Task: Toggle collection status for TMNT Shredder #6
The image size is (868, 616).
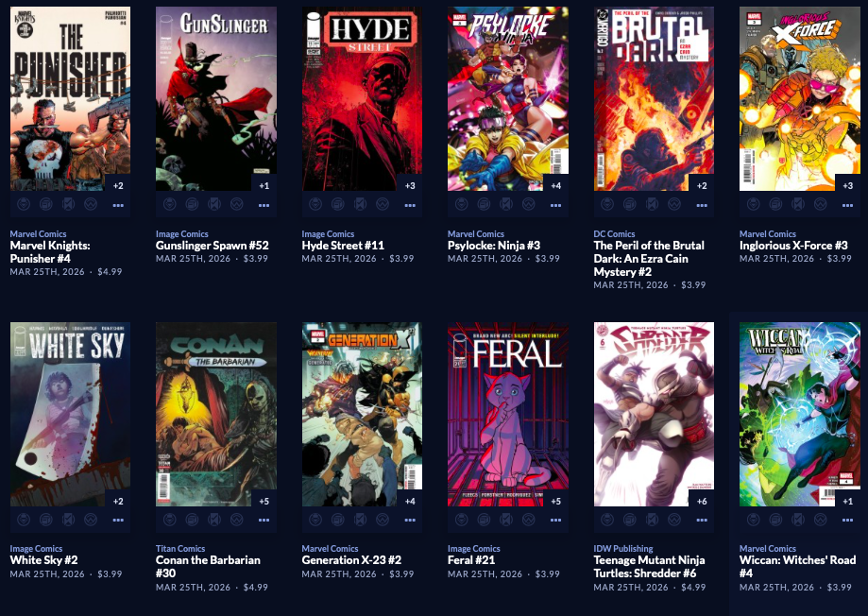Action: click(629, 520)
